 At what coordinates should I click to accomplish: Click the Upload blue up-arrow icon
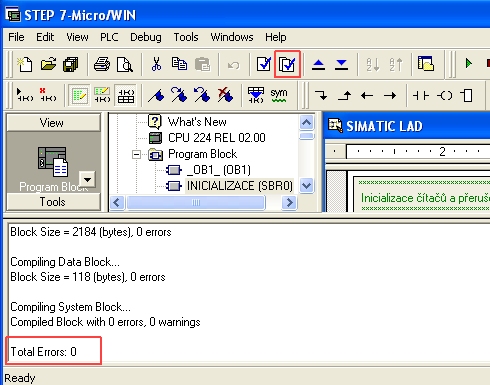tap(318, 65)
